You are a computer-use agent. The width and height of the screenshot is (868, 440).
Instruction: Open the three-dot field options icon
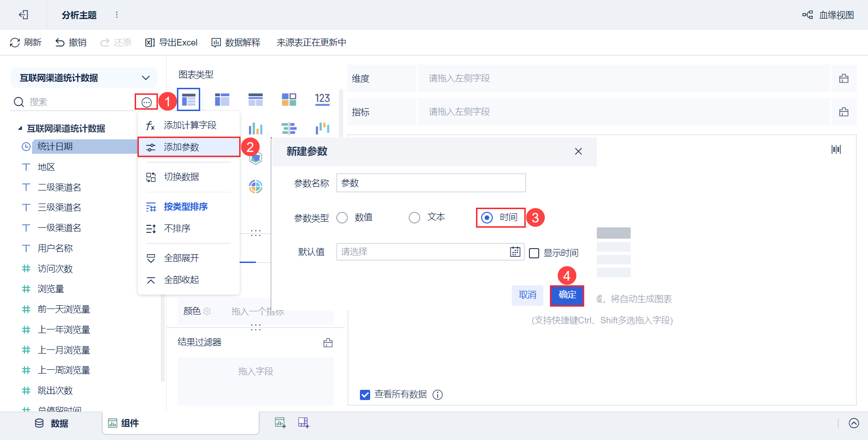click(x=146, y=102)
